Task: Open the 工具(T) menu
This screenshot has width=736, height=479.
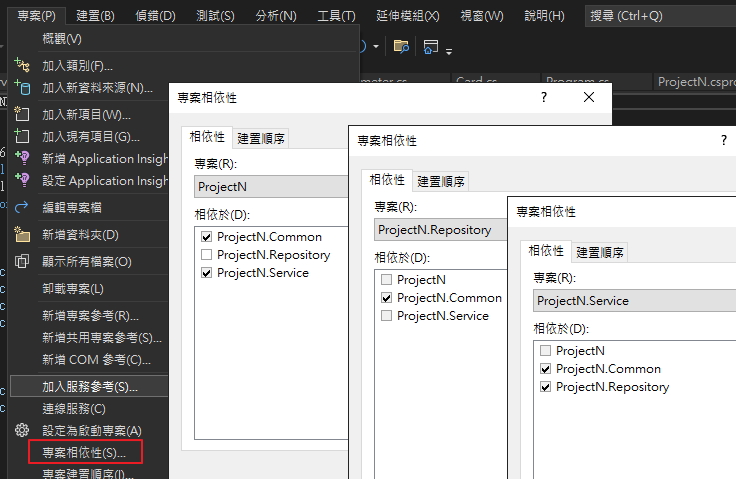Action: click(336, 16)
